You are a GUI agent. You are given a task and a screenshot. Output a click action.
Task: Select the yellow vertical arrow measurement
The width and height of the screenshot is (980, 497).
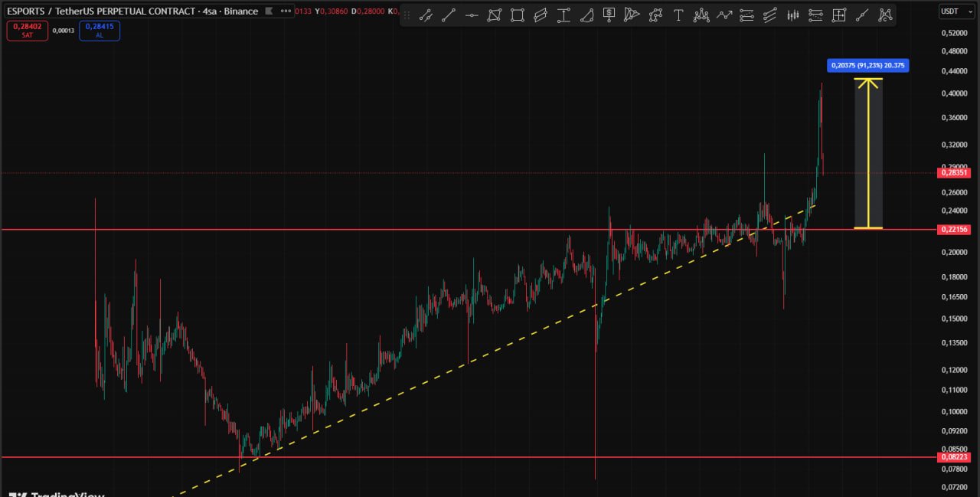[867, 153]
